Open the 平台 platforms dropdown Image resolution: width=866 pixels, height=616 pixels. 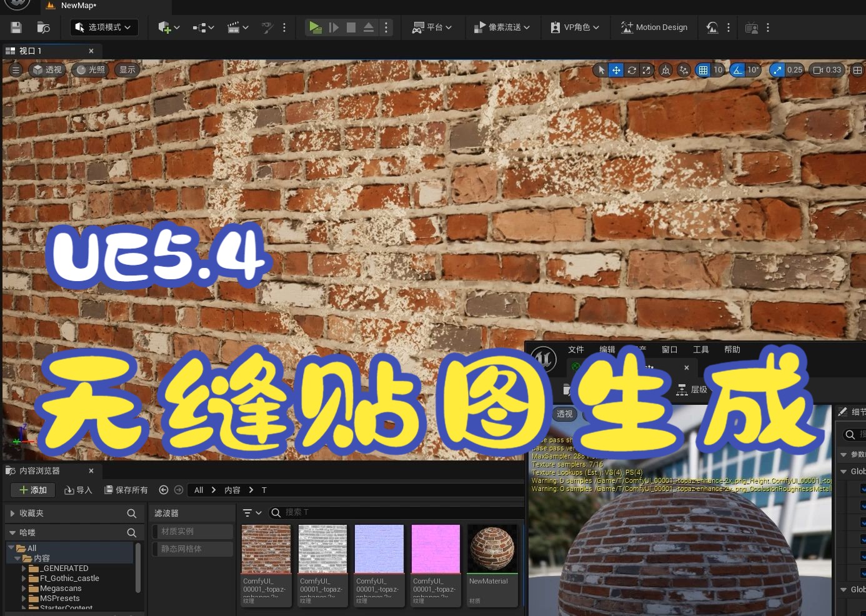[x=432, y=27]
